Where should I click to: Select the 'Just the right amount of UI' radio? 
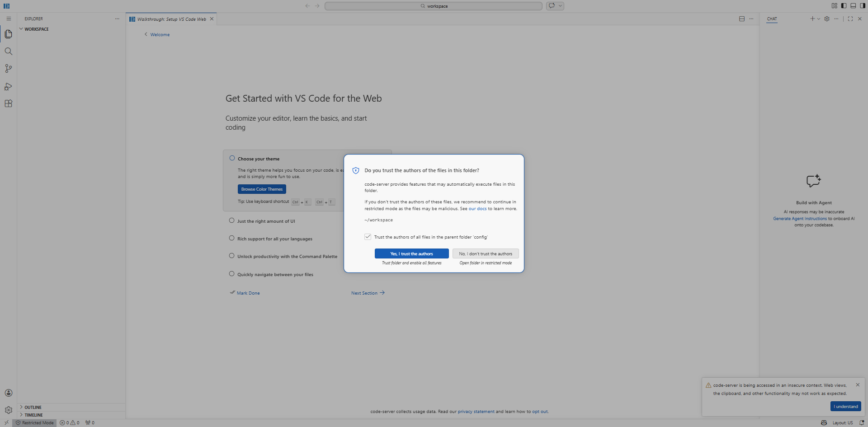[x=231, y=220]
